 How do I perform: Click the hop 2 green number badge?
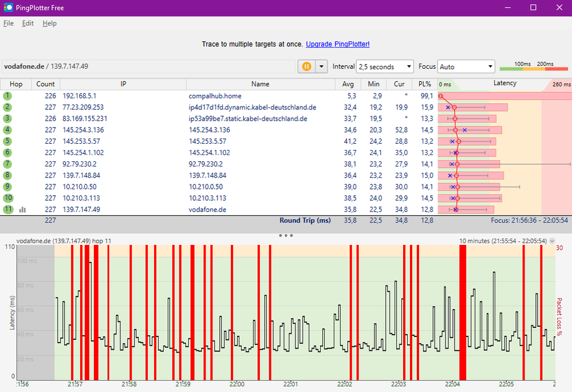click(7, 107)
